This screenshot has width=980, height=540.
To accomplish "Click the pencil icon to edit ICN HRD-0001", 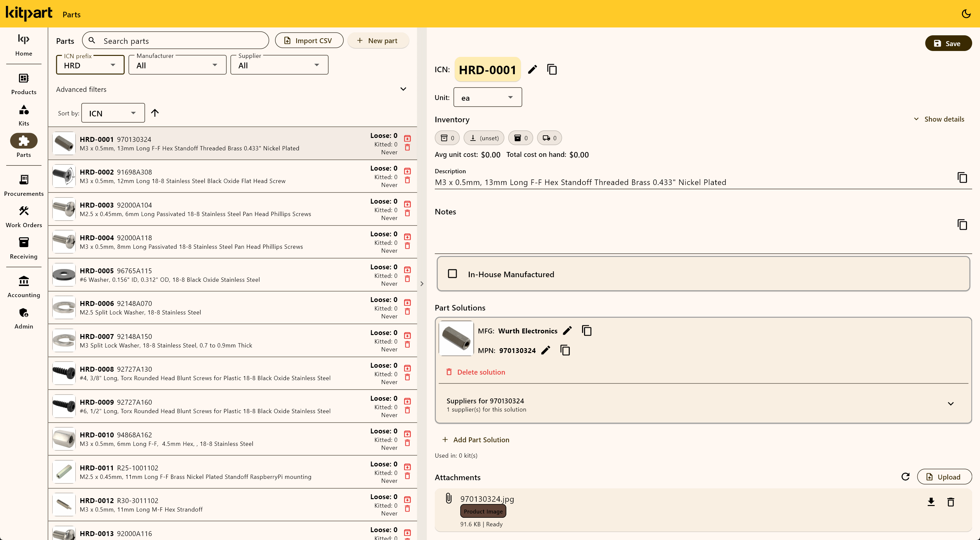I will 532,70.
